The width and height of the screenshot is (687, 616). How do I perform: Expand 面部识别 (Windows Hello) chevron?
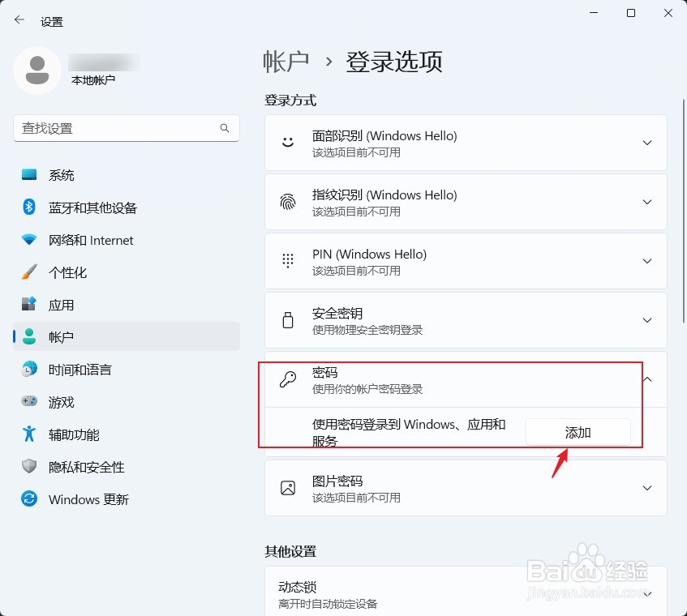[646, 143]
